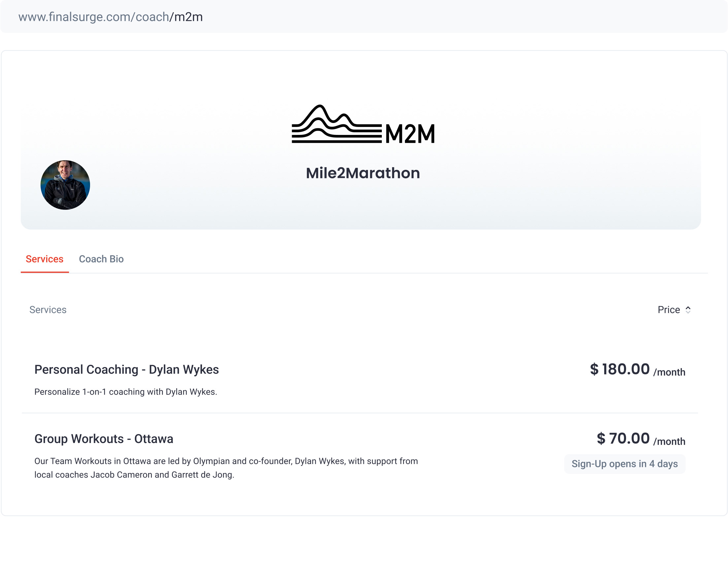Focus the finalsurge.com address bar
728x565 pixels.
363,17
